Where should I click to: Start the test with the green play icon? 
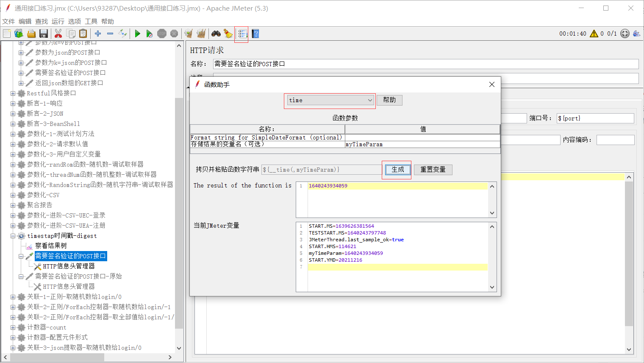pyautogui.click(x=137, y=34)
